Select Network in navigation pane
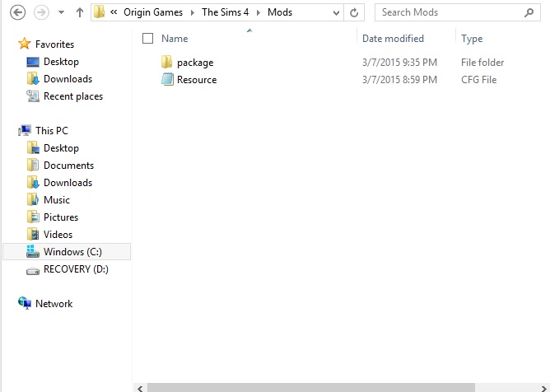Image resolution: width=550 pixels, height=392 pixels. pos(54,304)
